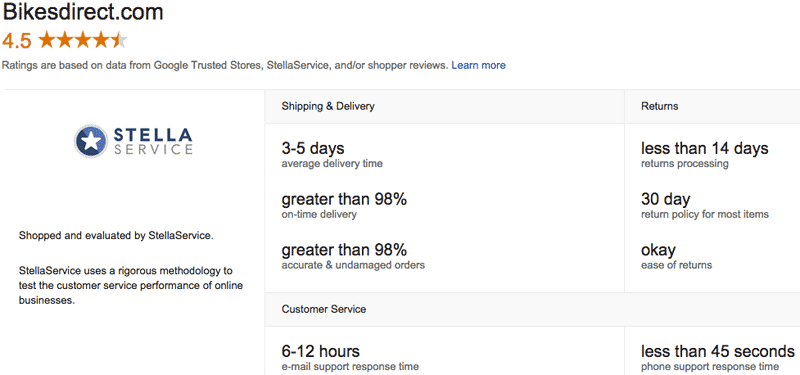Open the Learn more link

coord(479,65)
